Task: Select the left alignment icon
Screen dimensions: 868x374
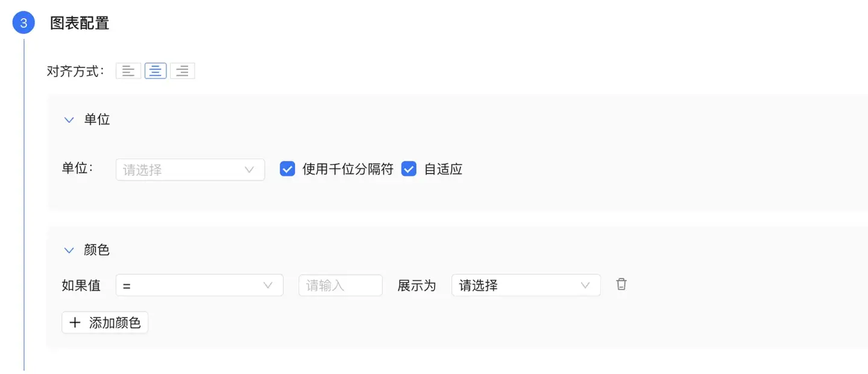Action: click(128, 70)
